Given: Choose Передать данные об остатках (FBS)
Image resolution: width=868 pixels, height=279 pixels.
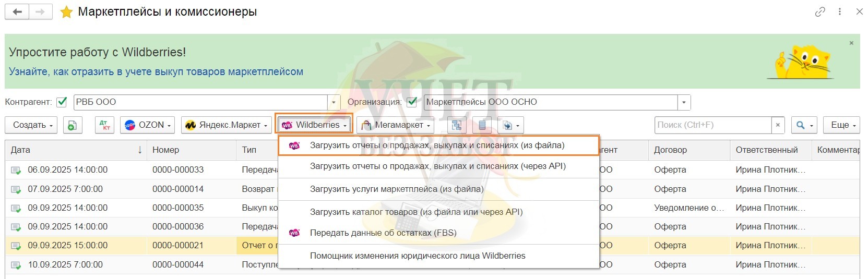Looking at the screenshot, I should (x=383, y=233).
